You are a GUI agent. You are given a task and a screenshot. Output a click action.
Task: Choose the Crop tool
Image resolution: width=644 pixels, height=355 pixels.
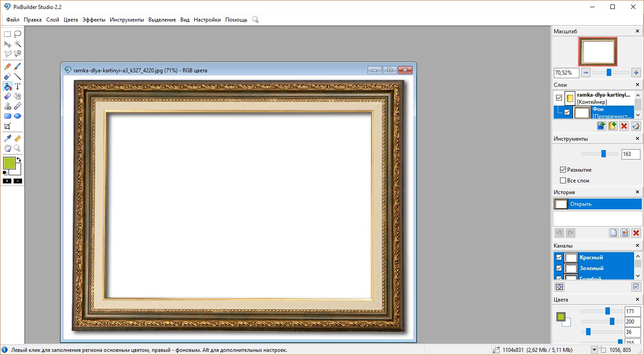(8, 126)
